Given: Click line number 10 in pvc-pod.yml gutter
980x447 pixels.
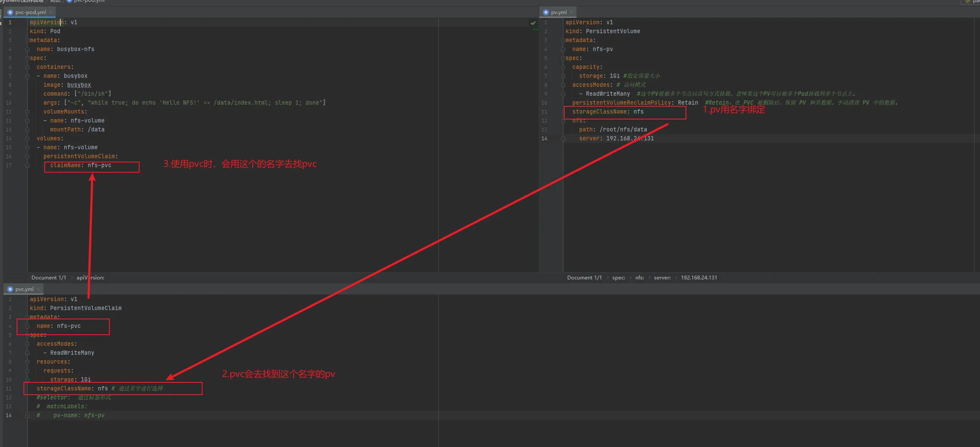Looking at the screenshot, I should (x=9, y=103).
